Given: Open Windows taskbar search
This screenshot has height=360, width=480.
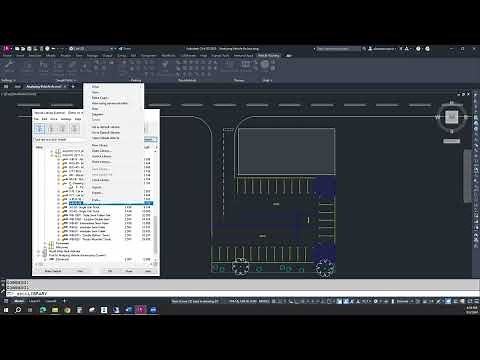Looking at the screenshot, I should click(x=18, y=310).
